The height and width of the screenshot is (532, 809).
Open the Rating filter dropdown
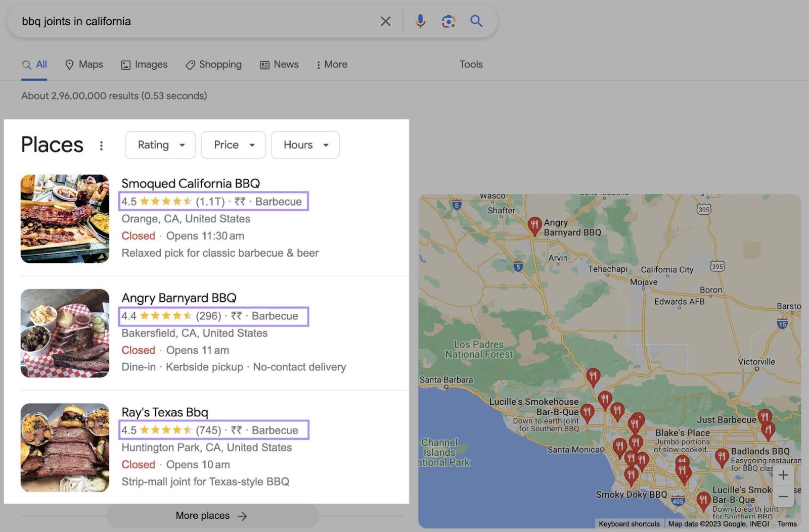pos(160,145)
